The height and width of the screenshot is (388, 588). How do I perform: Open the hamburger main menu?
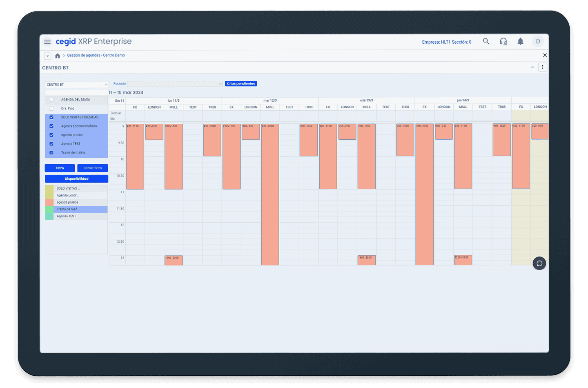pyautogui.click(x=47, y=42)
